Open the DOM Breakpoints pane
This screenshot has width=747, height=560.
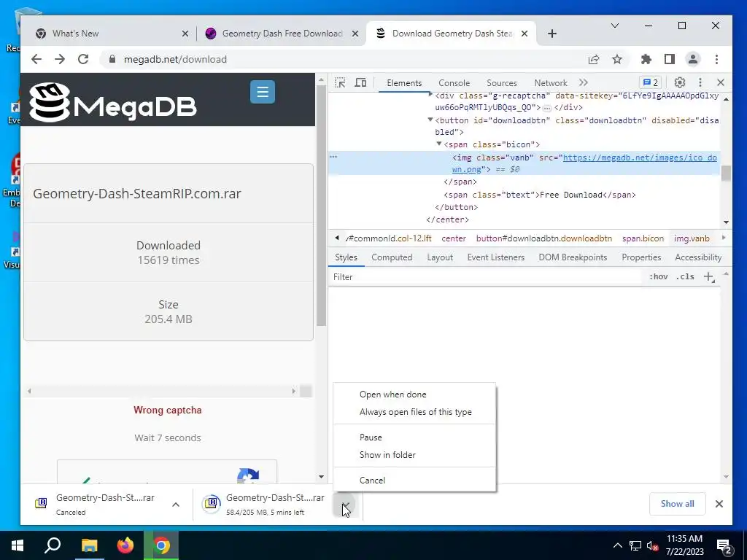pyautogui.click(x=573, y=257)
